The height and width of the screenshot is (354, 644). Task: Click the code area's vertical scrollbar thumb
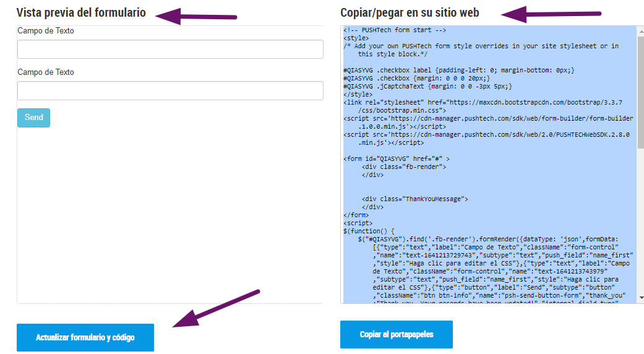click(641, 92)
